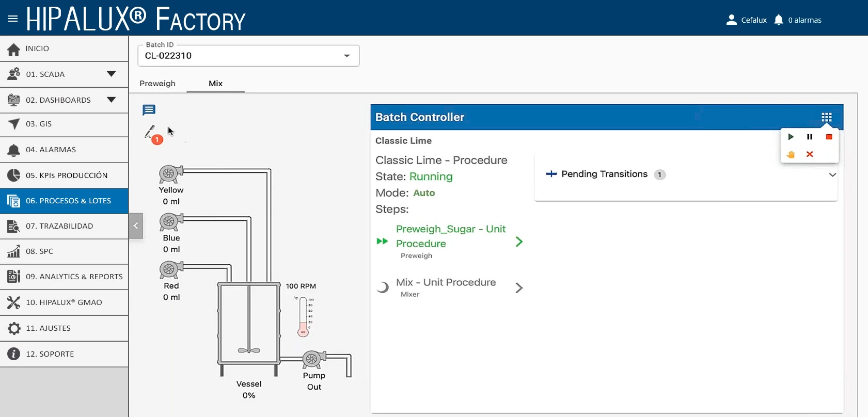The image size is (868, 417).
Task: Click the Classic Lime recipe name
Action: pyautogui.click(x=403, y=141)
